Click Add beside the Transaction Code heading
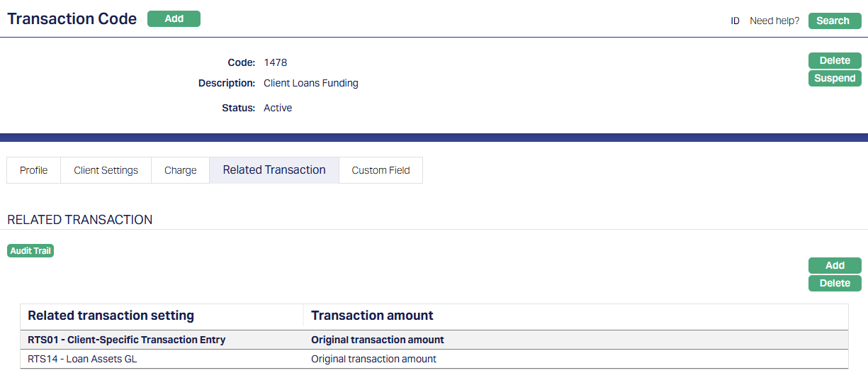Image resolution: width=868 pixels, height=373 pixels. pos(174,19)
